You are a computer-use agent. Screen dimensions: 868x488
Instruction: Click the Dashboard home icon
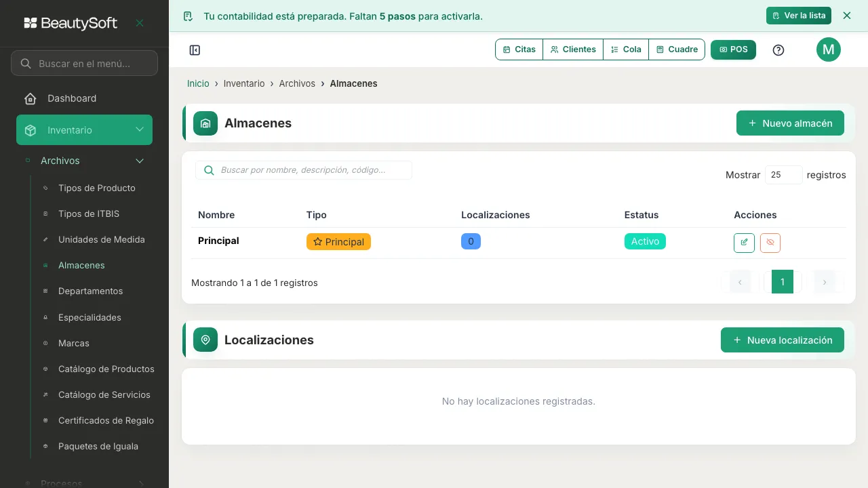pos(30,98)
